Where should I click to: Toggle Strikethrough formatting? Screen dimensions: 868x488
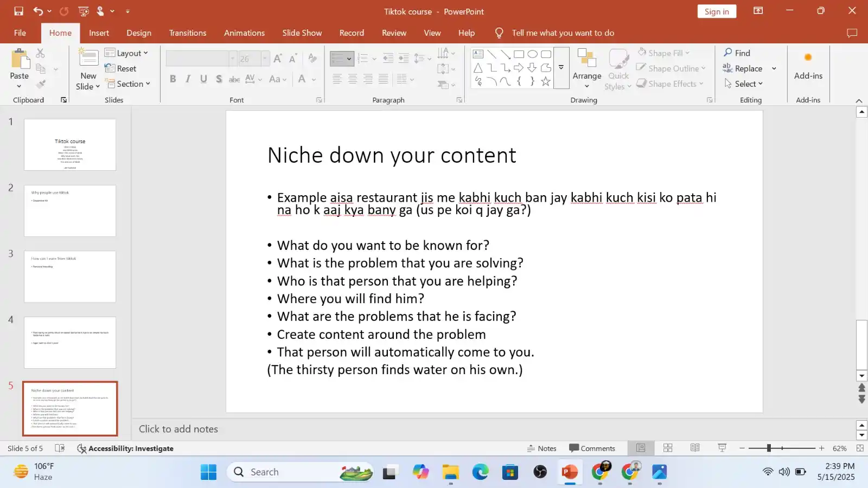pos(234,79)
